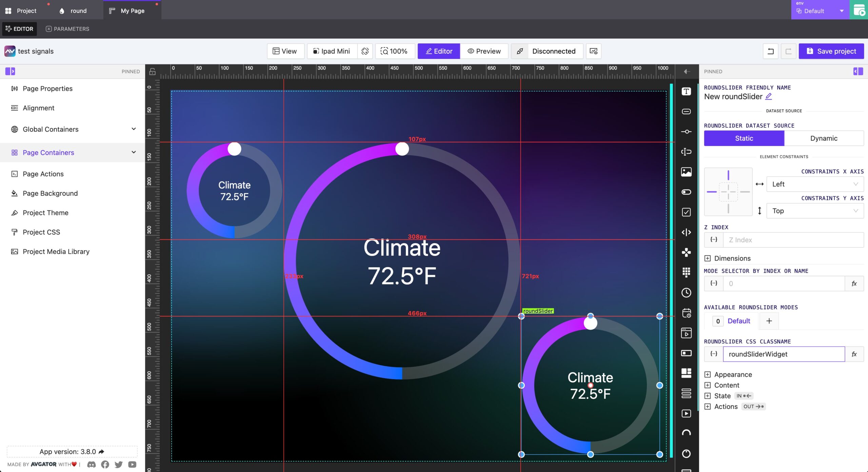This screenshot has height=472, width=868.
Task: Click the ruler lock icon
Action: [153, 71]
